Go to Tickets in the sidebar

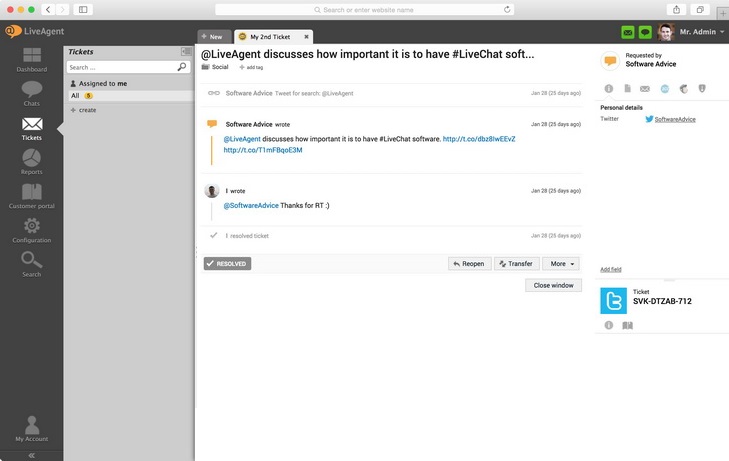pyautogui.click(x=32, y=129)
